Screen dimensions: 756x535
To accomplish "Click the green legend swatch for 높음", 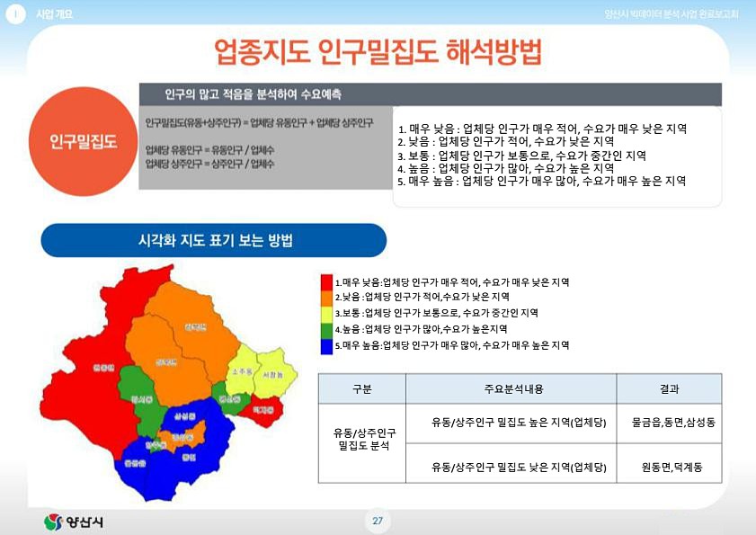I will click(x=326, y=331).
